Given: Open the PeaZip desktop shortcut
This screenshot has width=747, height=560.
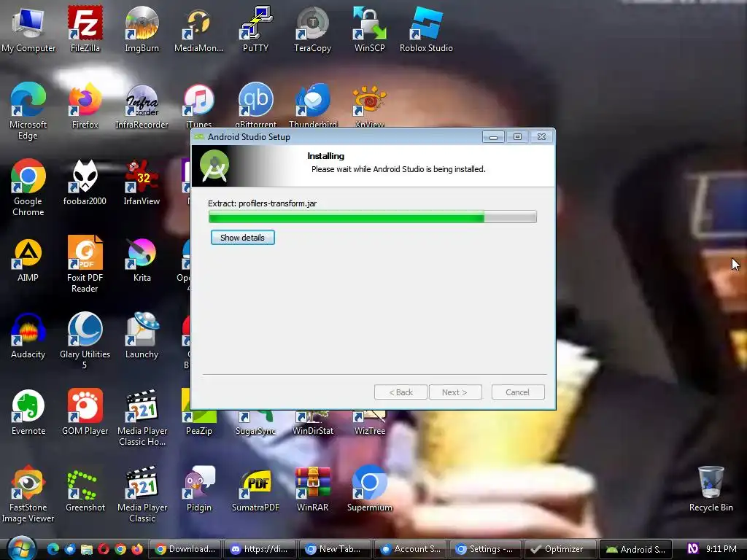Looking at the screenshot, I should pyautogui.click(x=198, y=423).
